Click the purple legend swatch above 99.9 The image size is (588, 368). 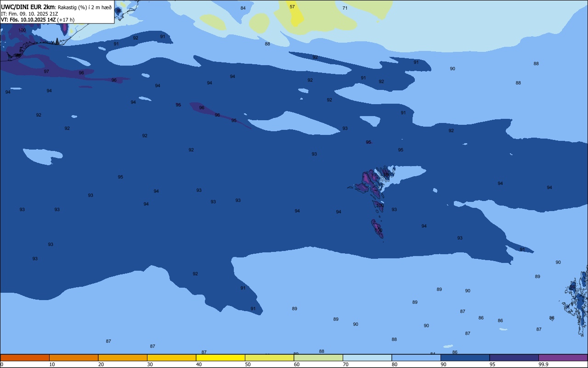tap(563, 357)
